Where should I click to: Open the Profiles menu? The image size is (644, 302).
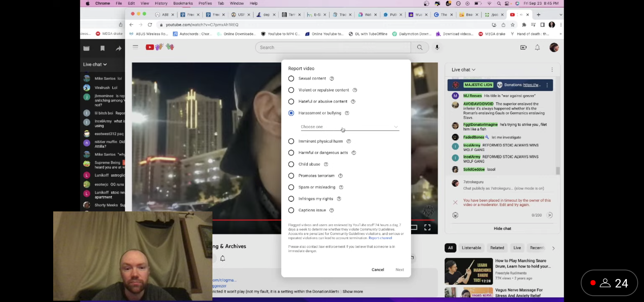point(205,3)
